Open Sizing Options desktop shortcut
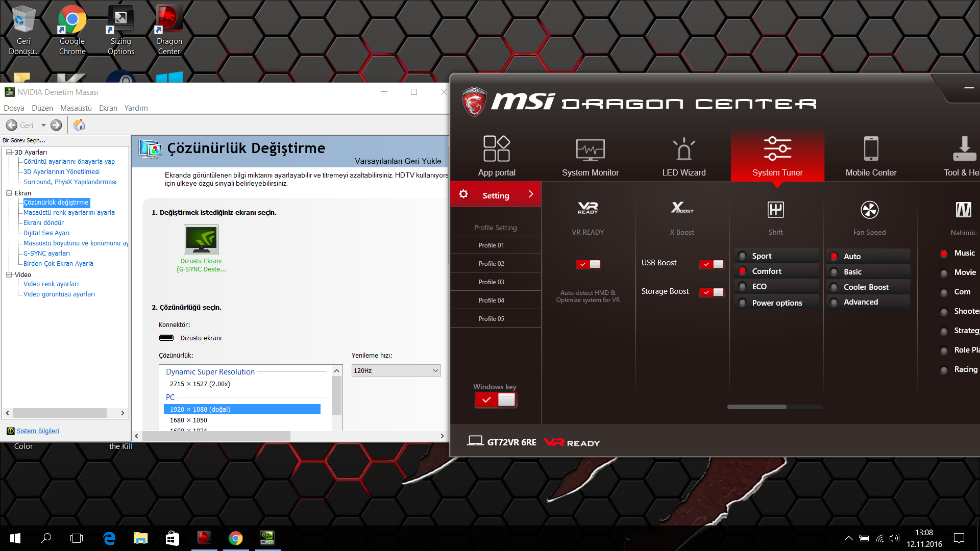 tap(121, 30)
